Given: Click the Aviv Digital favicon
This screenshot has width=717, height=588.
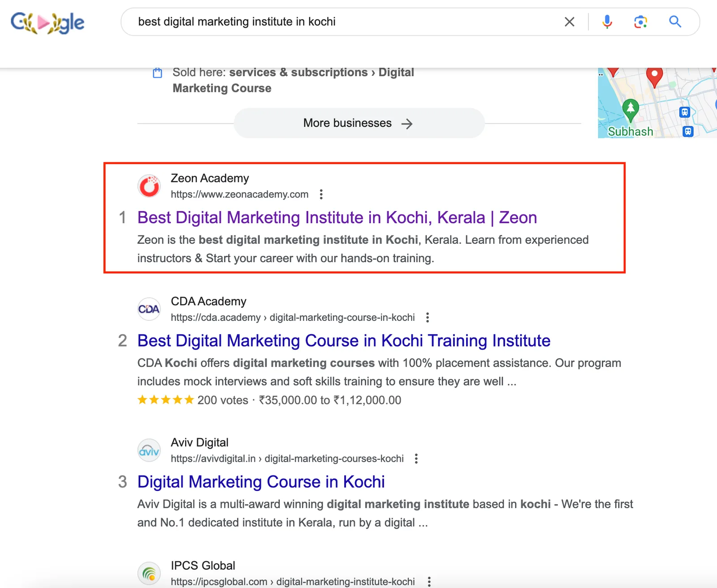Looking at the screenshot, I should (x=149, y=450).
